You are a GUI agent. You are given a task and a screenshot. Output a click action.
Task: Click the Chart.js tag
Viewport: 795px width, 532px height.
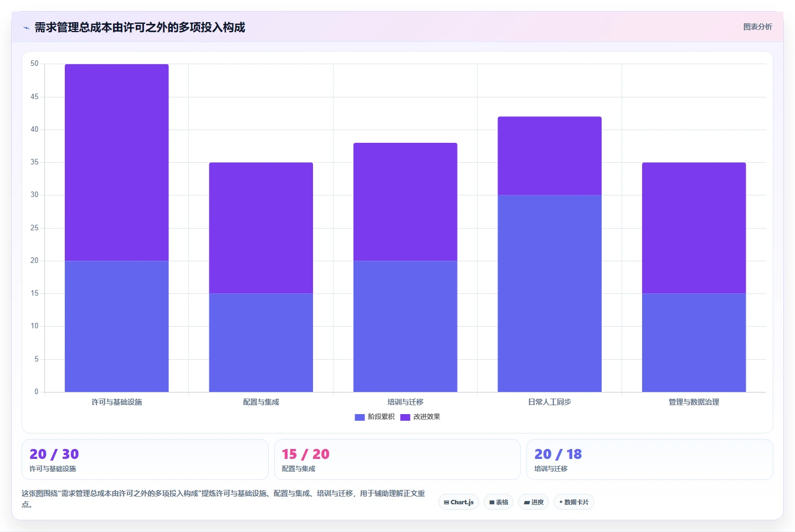459,502
